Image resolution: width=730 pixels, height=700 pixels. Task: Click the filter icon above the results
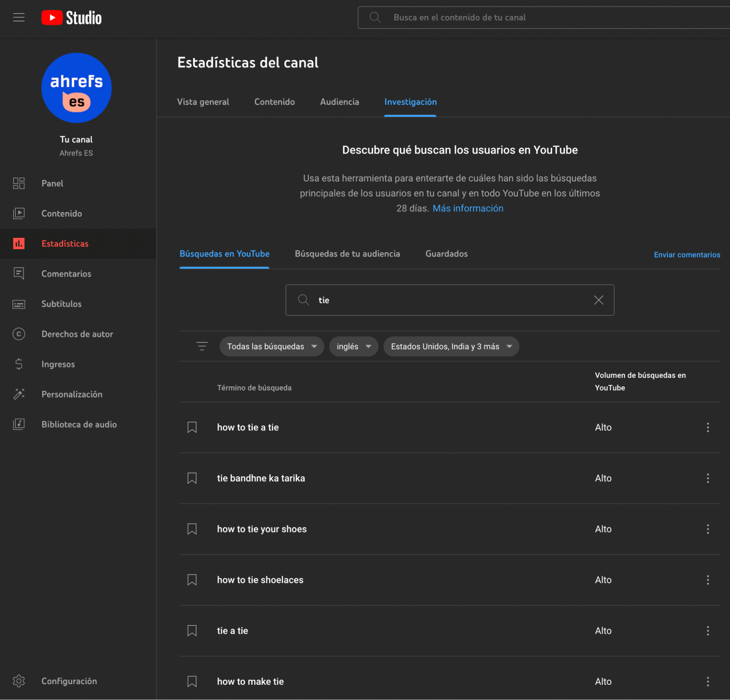point(202,346)
